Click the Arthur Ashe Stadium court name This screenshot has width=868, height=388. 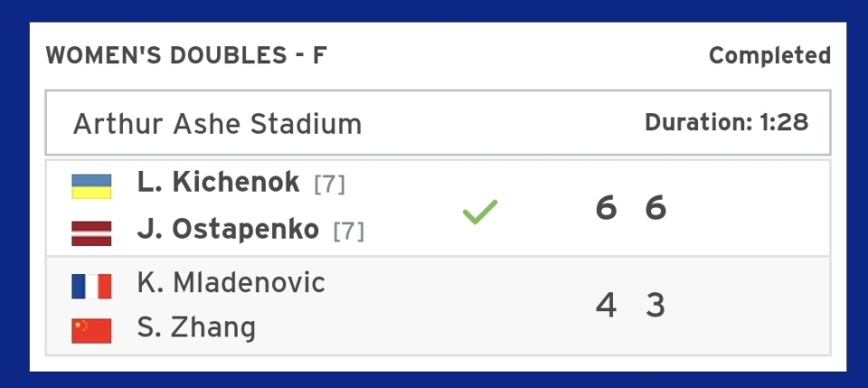point(217,123)
